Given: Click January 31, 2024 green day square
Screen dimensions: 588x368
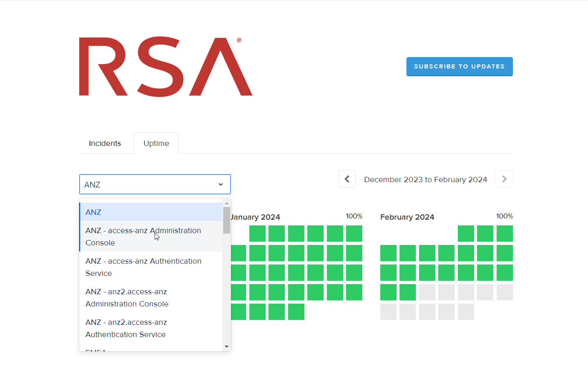Looking at the screenshot, I should 296,312.
